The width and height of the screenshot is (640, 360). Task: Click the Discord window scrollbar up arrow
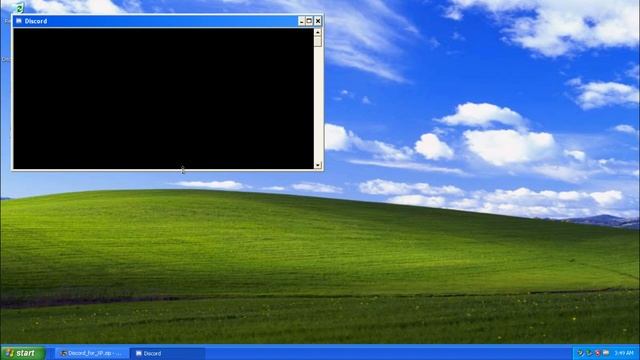318,32
